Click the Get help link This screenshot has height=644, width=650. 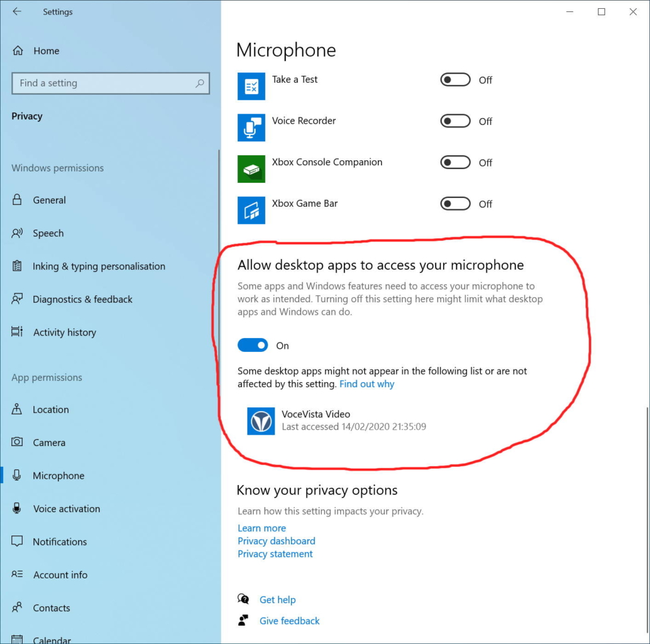277,600
